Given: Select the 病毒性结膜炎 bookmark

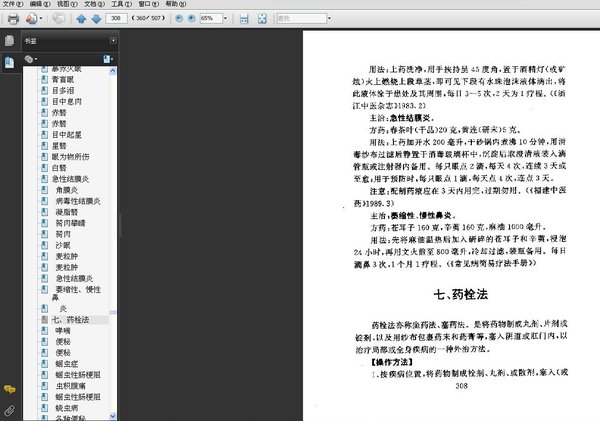Looking at the screenshot, I should [x=78, y=201].
